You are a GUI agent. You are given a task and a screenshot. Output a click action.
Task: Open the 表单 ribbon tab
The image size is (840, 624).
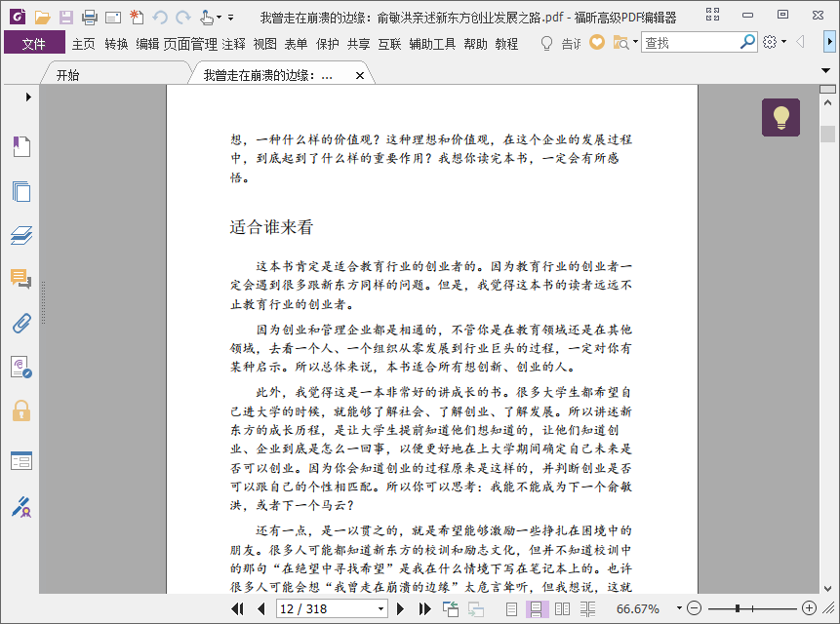pos(296,43)
